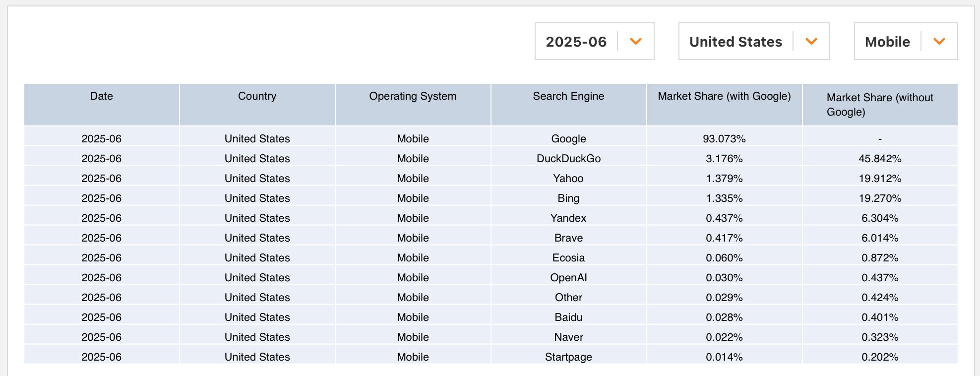Click the 6.304% share without Google
Screen dimensions: 980x376
[880, 218]
